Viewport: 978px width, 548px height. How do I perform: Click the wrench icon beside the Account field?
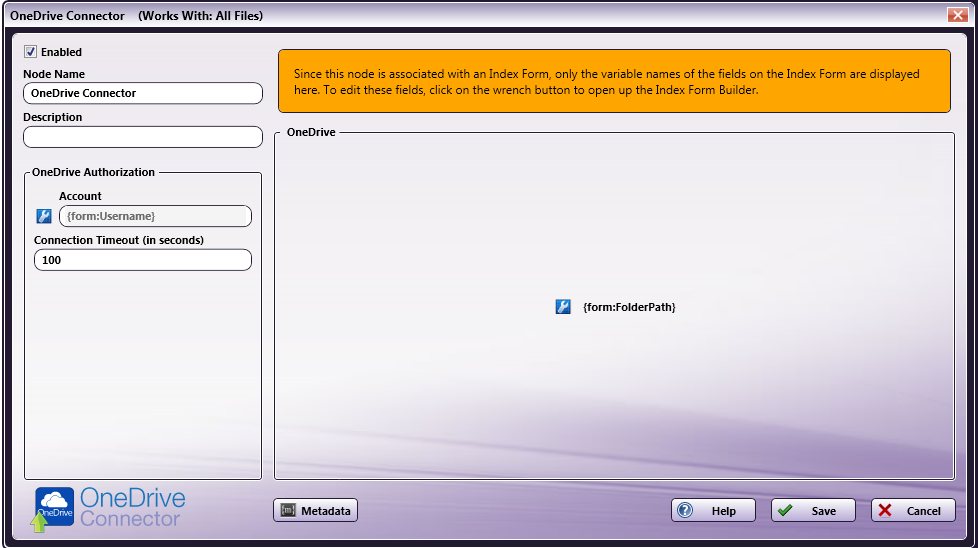(x=44, y=216)
